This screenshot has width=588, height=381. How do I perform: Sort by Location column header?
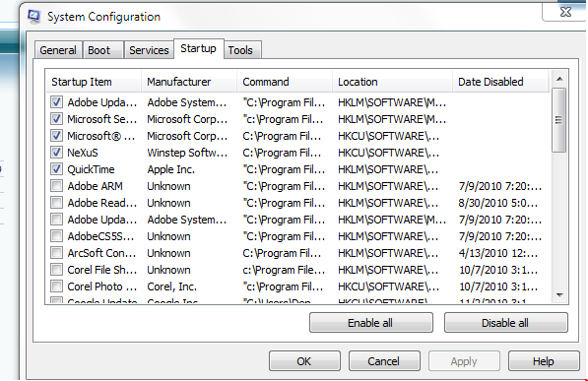pos(392,82)
